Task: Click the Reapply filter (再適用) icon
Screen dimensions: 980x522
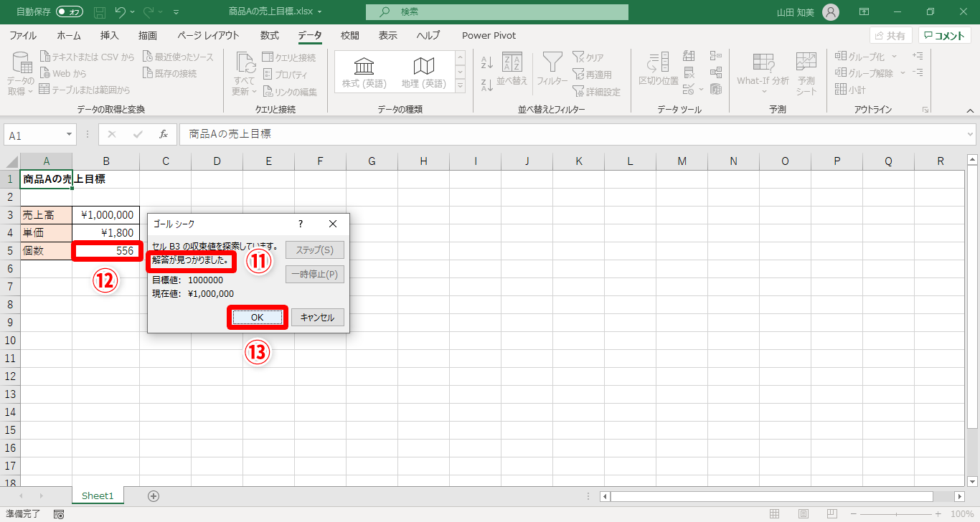Action: pyautogui.click(x=578, y=75)
